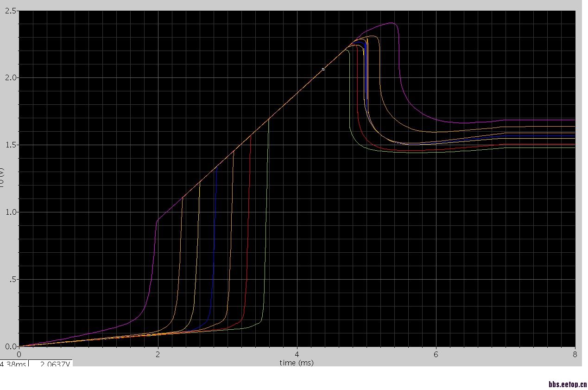Viewport: 588px width, 390px height.
Task: Click the 1.5 tick label on the y-axis
Action: click(11, 145)
